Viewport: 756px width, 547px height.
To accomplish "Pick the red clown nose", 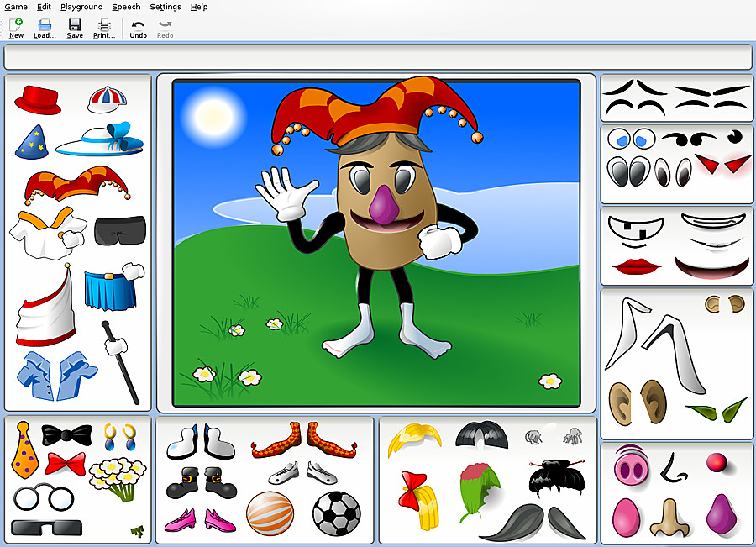I will (717, 463).
